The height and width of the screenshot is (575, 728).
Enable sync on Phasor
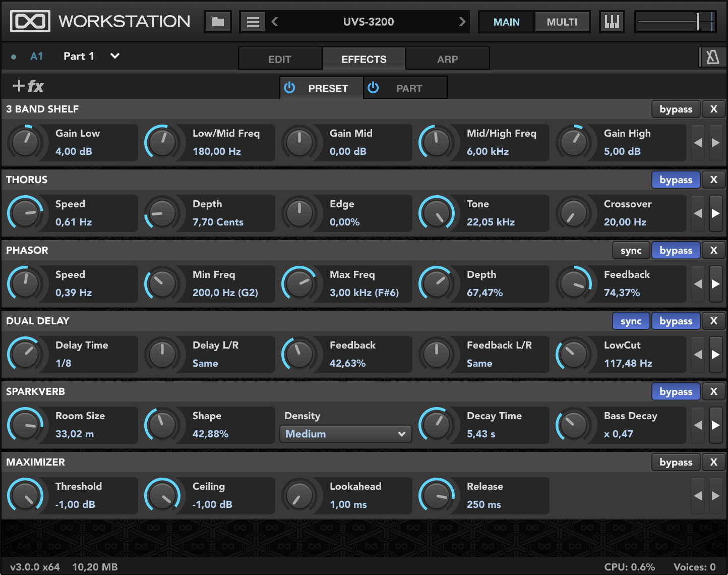631,251
